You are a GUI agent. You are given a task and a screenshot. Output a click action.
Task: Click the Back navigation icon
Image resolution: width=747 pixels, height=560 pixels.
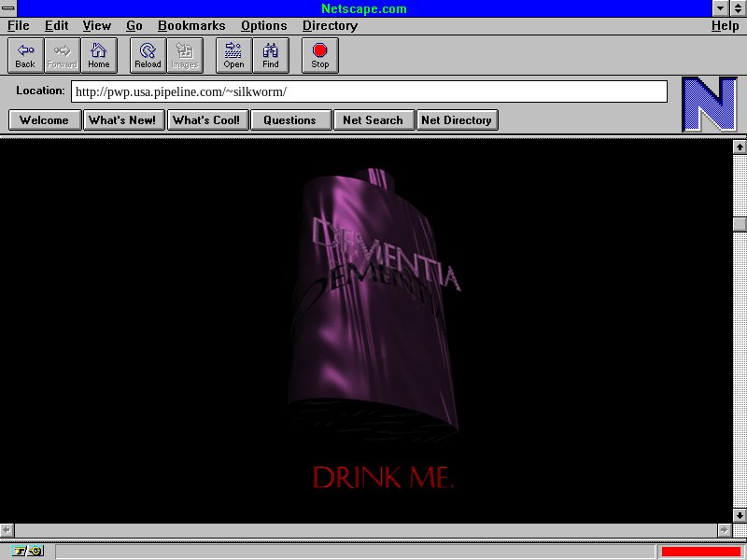[25, 55]
